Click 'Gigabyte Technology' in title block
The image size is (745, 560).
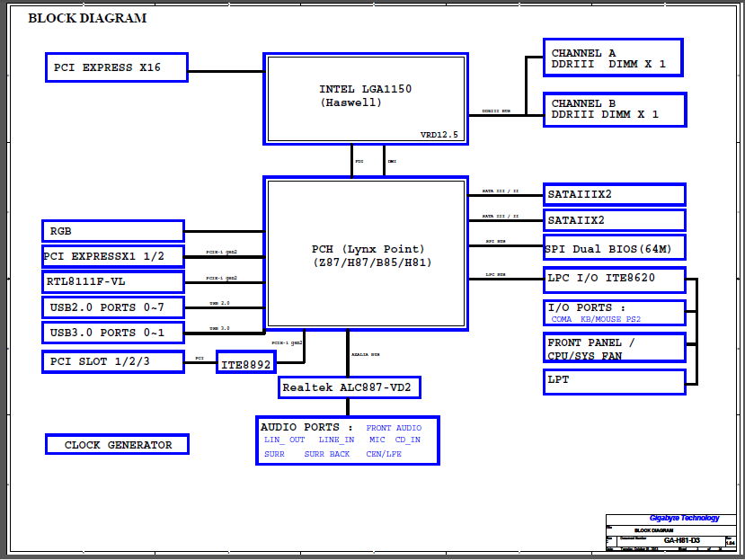[x=684, y=518]
